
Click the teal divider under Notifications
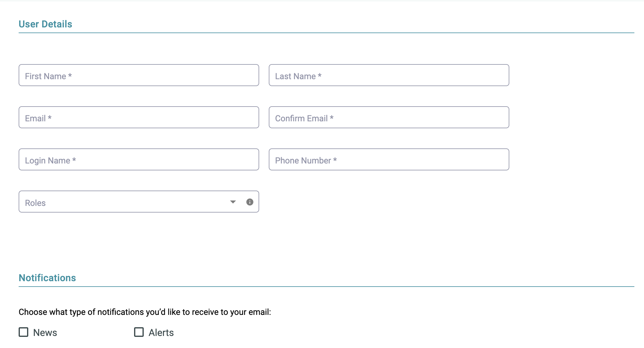[327, 287]
